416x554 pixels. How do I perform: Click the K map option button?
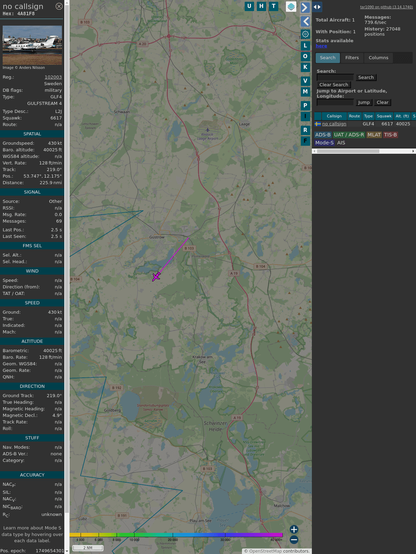(x=305, y=67)
